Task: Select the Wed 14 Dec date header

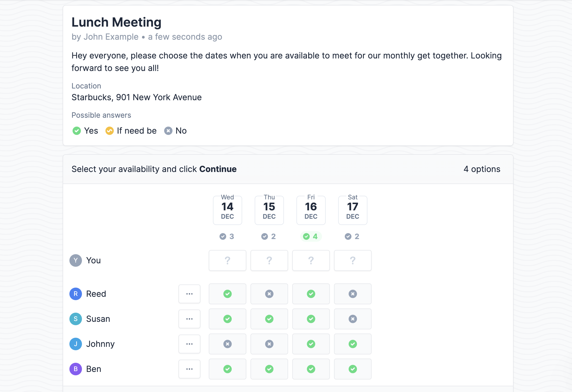Action: coord(227,210)
